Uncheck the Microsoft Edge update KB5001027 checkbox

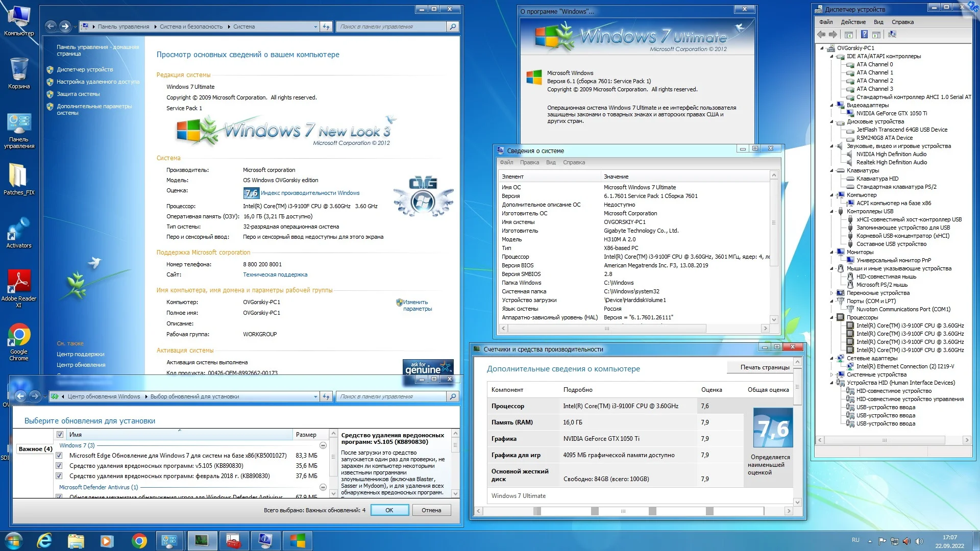coord(59,456)
